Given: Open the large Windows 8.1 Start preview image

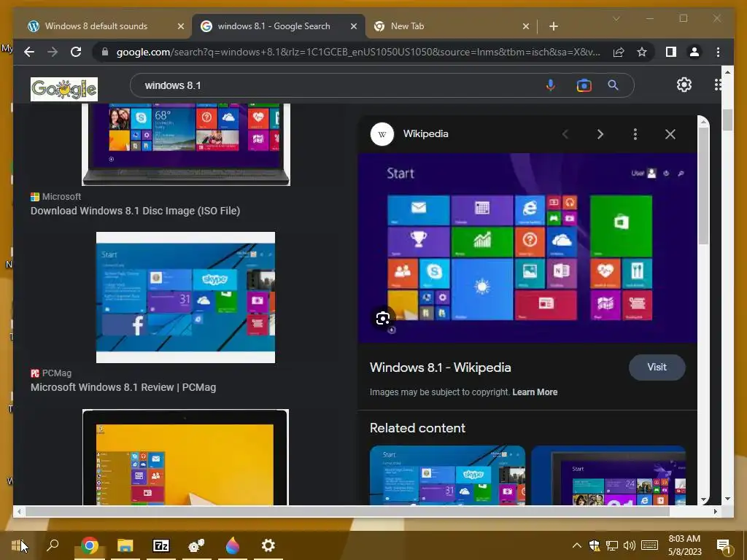Looking at the screenshot, I should click(x=527, y=248).
